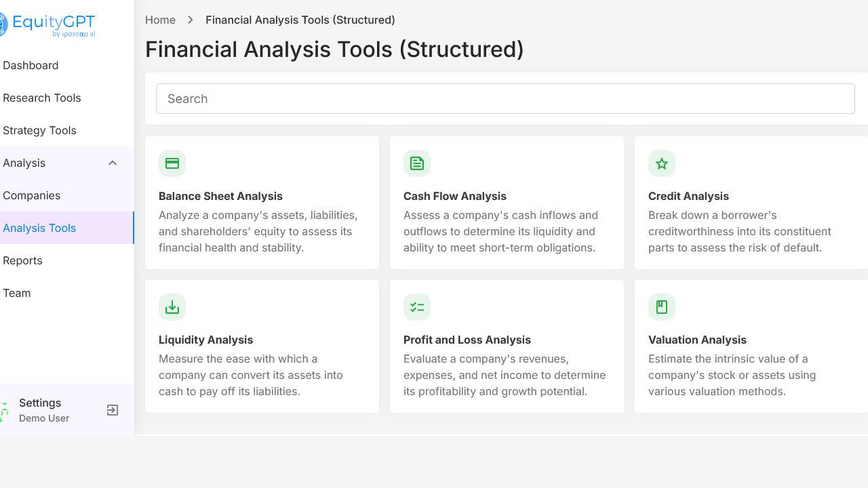Image resolution: width=868 pixels, height=488 pixels.
Task: Click the Balance Sheet Analysis card icon
Action: point(172,163)
